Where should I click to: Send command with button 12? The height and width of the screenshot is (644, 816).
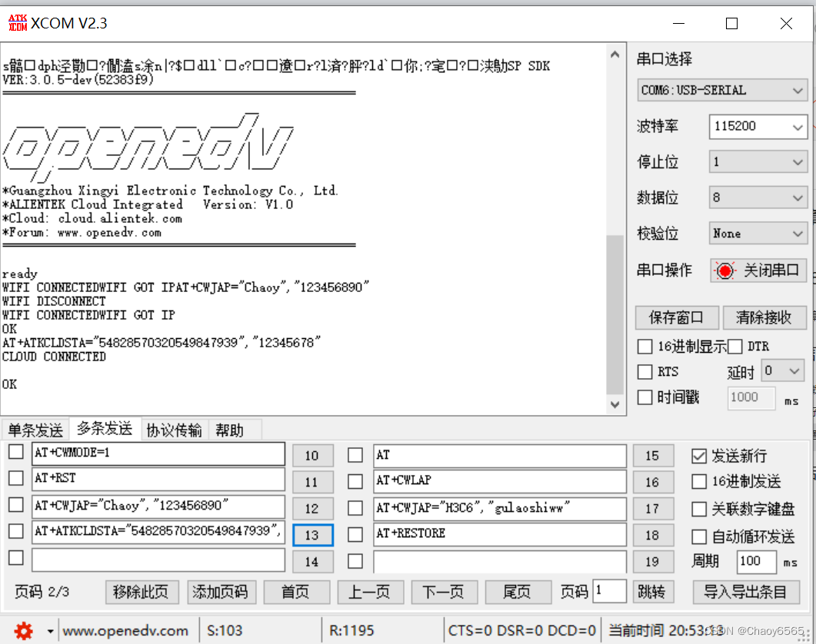[313, 509]
